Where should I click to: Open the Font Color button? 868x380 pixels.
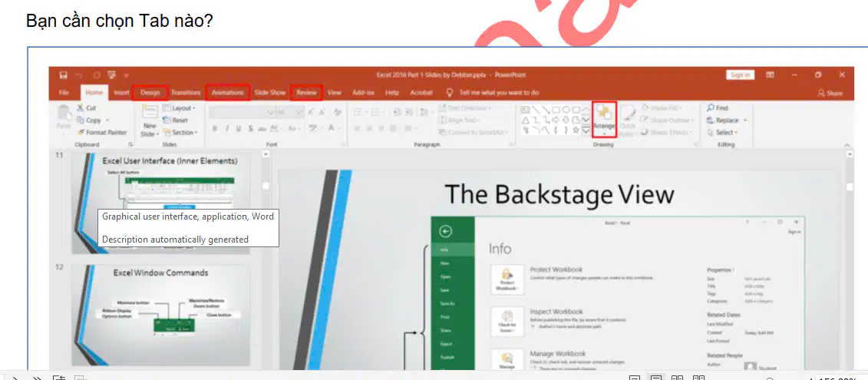point(333,128)
